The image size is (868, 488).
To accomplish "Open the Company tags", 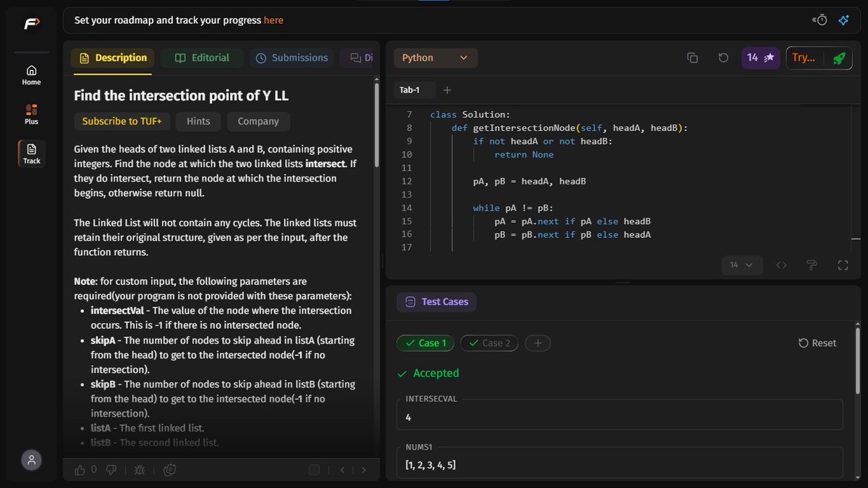I will (258, 121).
